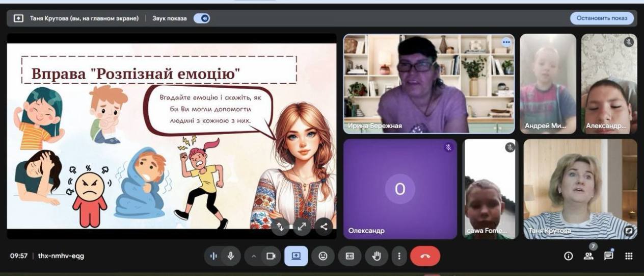Open the three-dot more options menu
Screen dimensions: 644x276
tap(399, 256)
